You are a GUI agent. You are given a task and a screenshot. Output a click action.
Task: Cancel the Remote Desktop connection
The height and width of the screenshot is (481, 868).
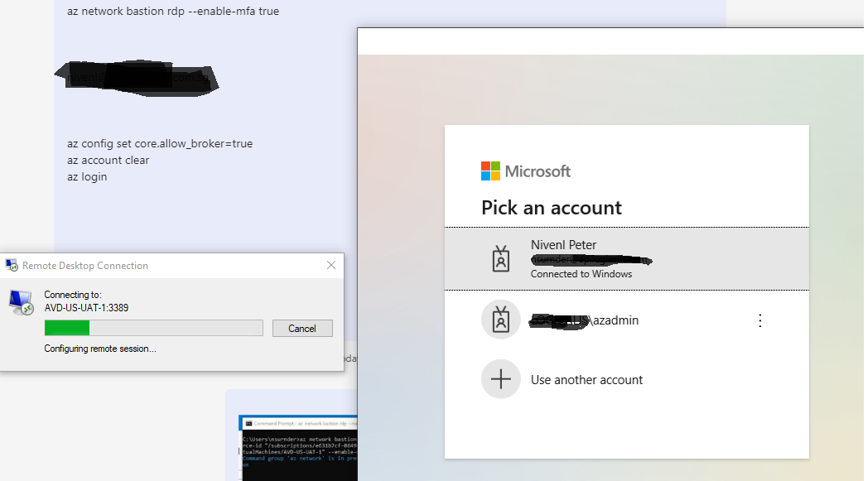(x=302, y=328)
